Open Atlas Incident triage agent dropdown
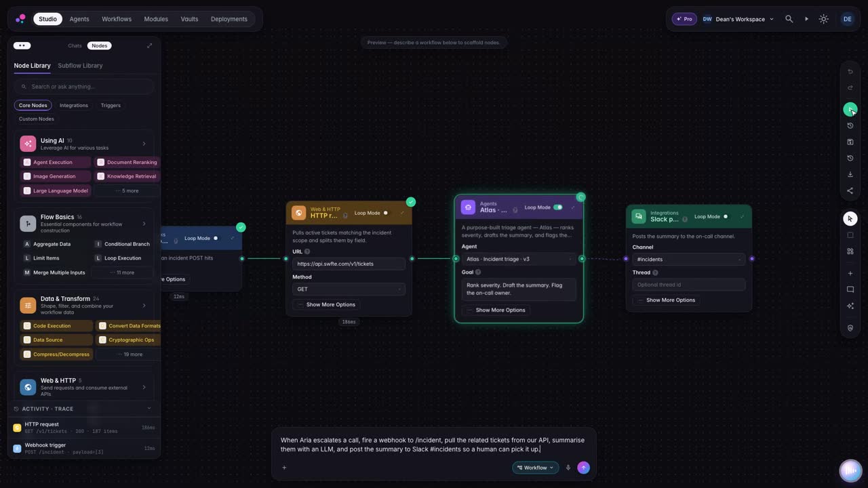 click(518, 259)
